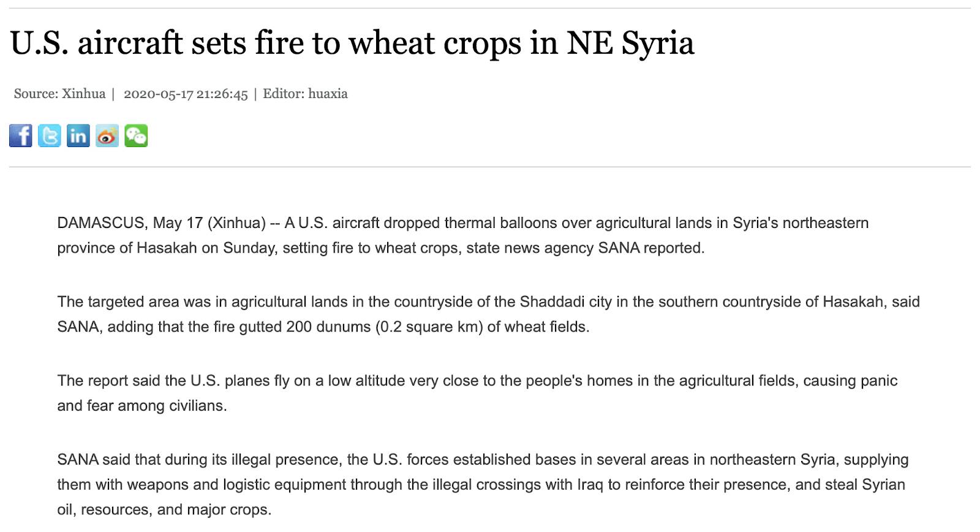Screen dimensions: 980x532
Task: Click the 'Editor: huaxia' byline
Action: point(305,94)
